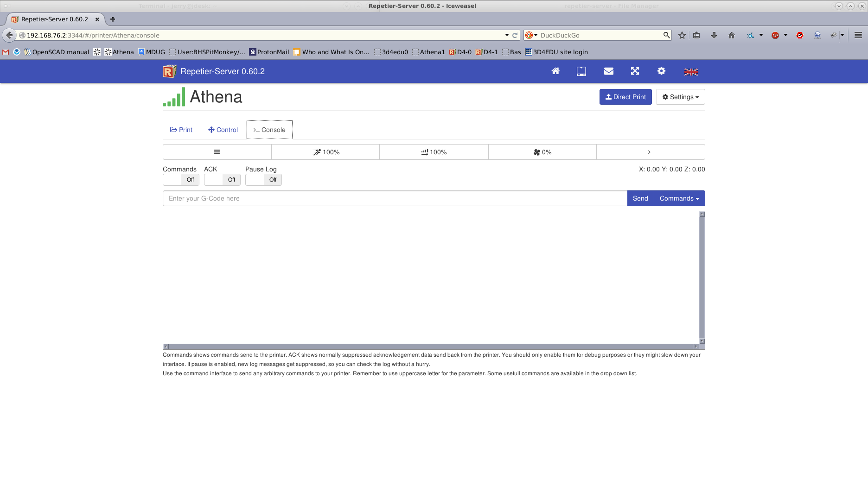Image resolution: width=868 pixels, height=485 pixels.
Task: Click the home icon in the Repetier header
Action: tap(555, 71)
